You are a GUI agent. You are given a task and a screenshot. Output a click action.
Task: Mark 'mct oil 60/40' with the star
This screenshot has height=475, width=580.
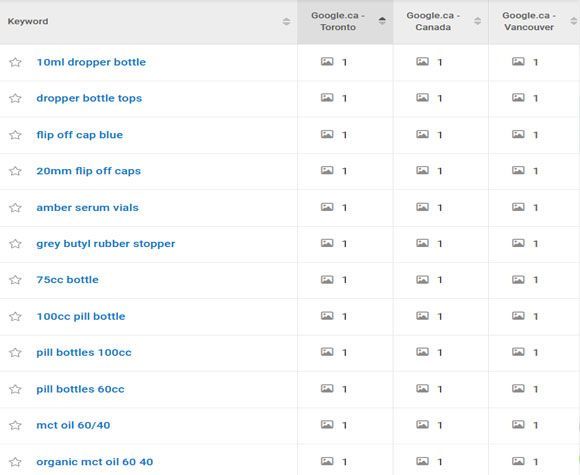15,425
